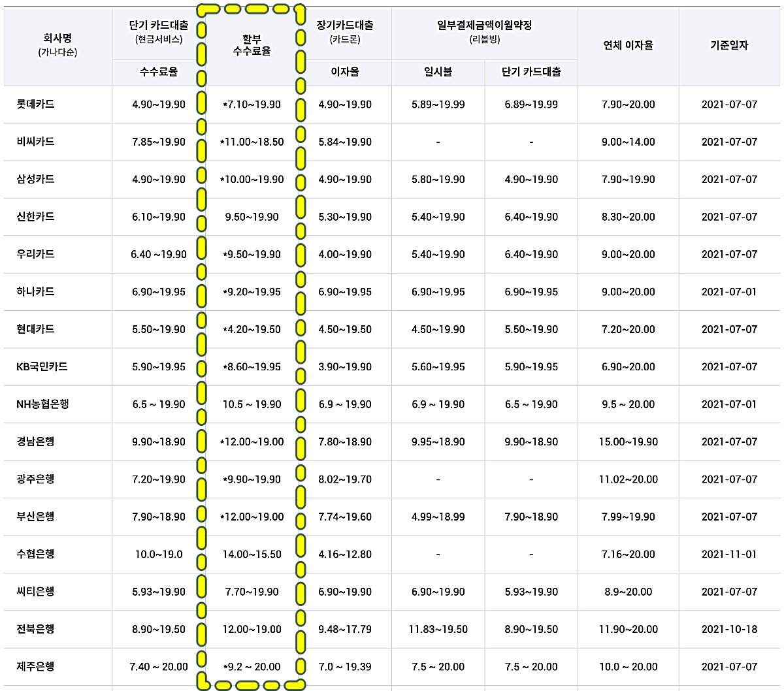Click the 기준일자 column header
Image resolution: width=784 pixels, height=691 pixels.
pyautogui.click(x=729, y=45)
